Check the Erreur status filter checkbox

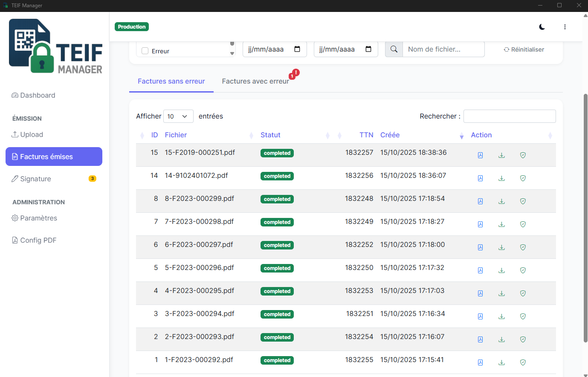[x=145, y=51]
